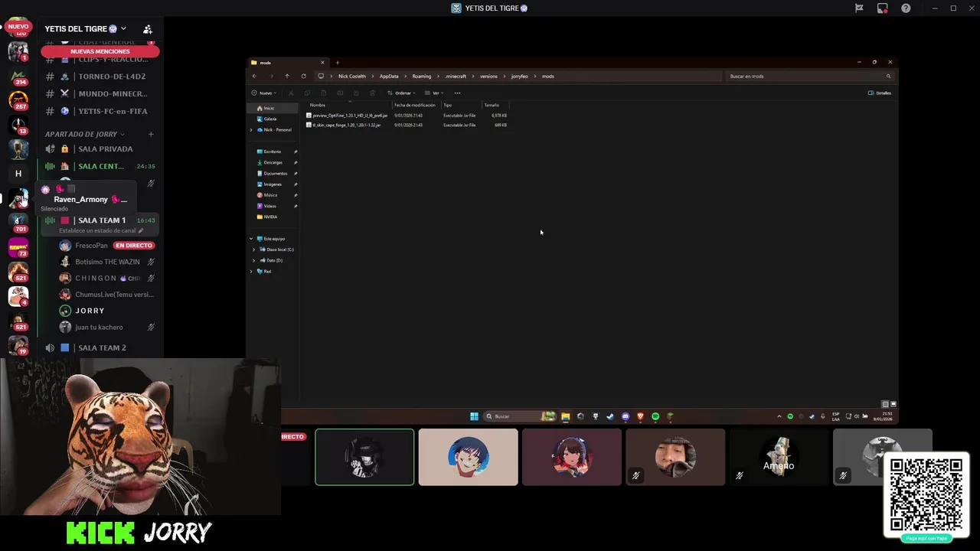Open server with 314 notification badge

18,77
